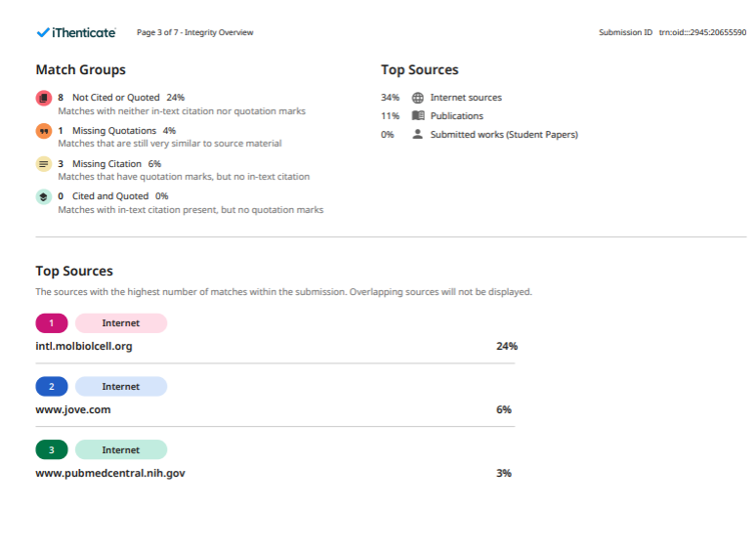Click the red Not Cited or Quoted icon
756x551 pixels.
click(x=44, y=98)
